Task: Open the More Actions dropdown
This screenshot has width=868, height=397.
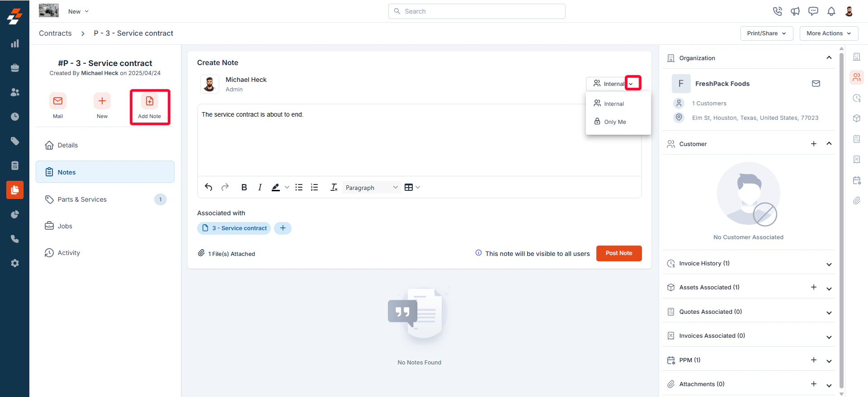Action: (829, 33)
